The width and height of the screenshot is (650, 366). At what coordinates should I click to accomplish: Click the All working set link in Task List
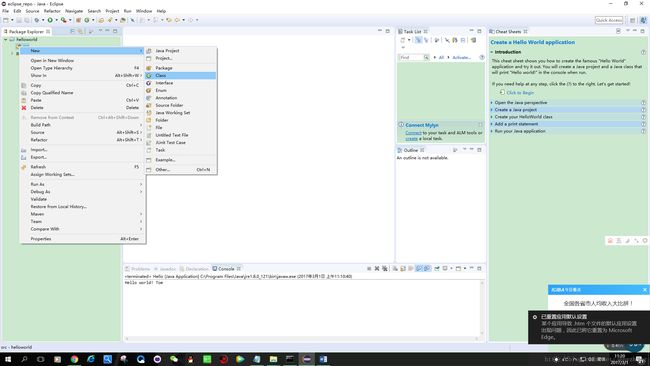coord(441,58)
